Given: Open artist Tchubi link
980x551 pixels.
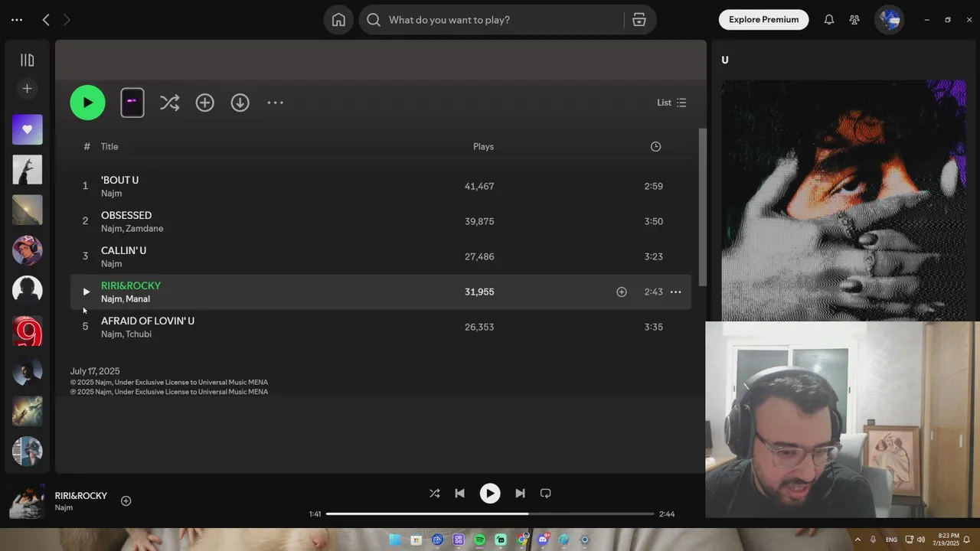Looking at the screenshot, I should 139,334.
